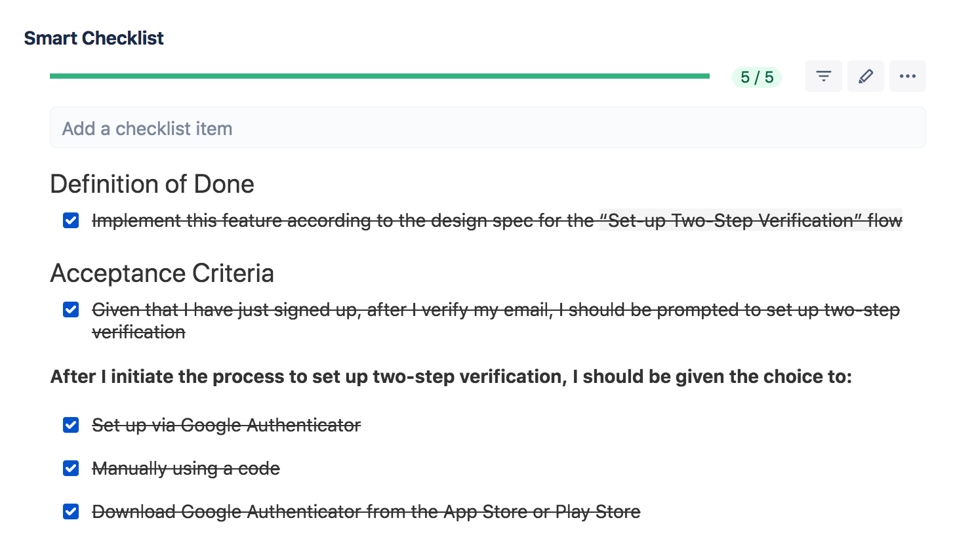The image size is (955, 560).
Task: Uncheck the design spec implementation item
Action: (71, 220)
